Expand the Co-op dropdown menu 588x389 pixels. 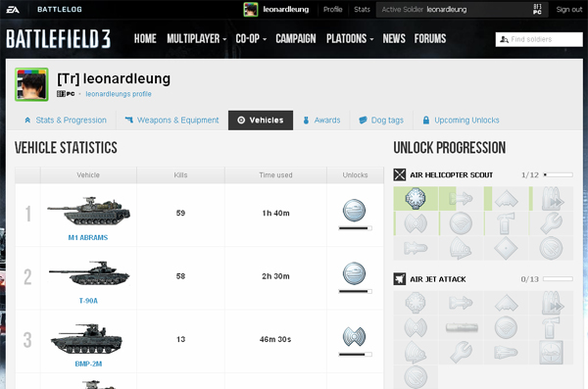point(251,38)
